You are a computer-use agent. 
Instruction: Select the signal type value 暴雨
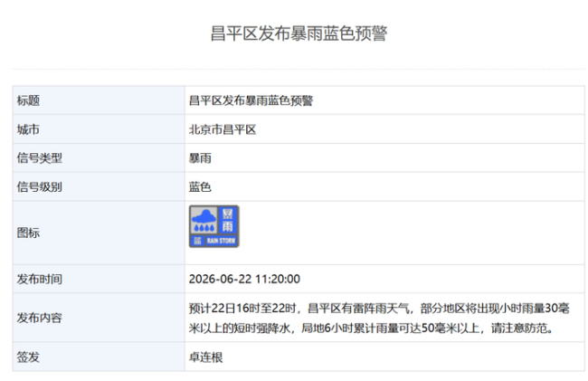tap(200, 158)
